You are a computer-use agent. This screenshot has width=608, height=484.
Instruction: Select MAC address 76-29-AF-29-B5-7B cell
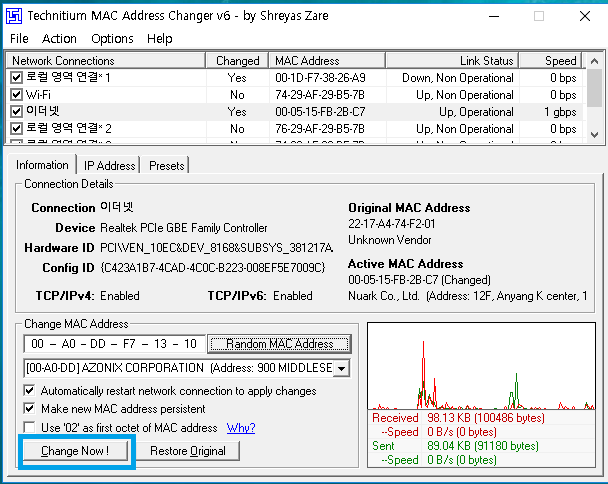coord(320,129)
